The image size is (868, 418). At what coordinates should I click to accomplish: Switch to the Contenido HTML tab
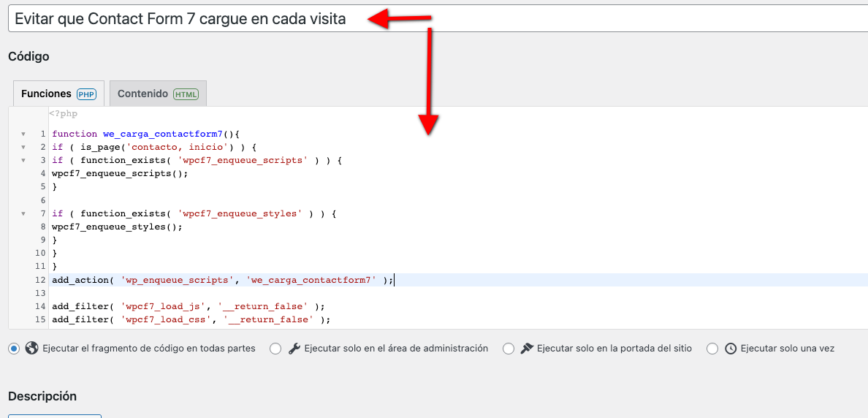coord(158,94)
